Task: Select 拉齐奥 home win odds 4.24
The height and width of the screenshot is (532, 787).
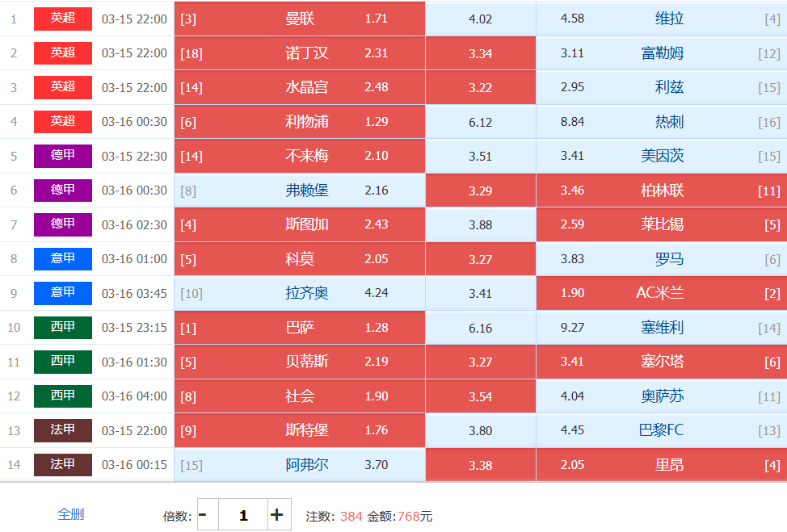Action: pyautogui.click(x=300, y=293)
